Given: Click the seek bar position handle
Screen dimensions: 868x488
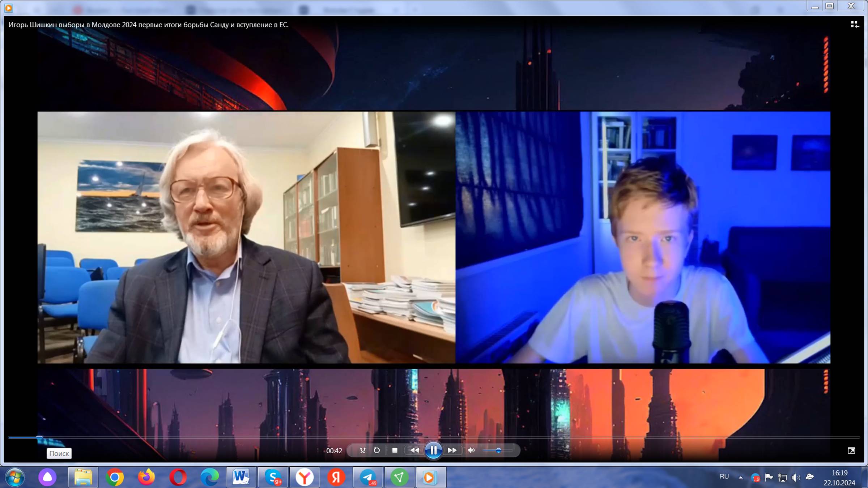Looking at the screenshot, I should pos(39,437).
